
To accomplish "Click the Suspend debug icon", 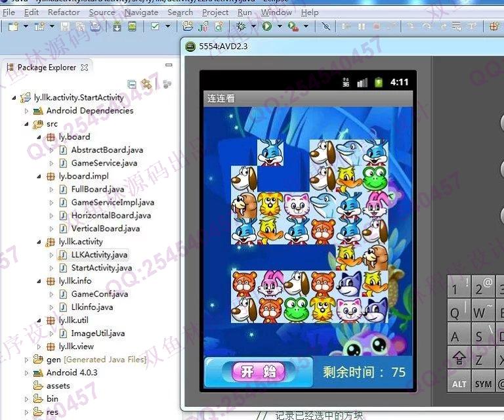I will tap(362, 26).
